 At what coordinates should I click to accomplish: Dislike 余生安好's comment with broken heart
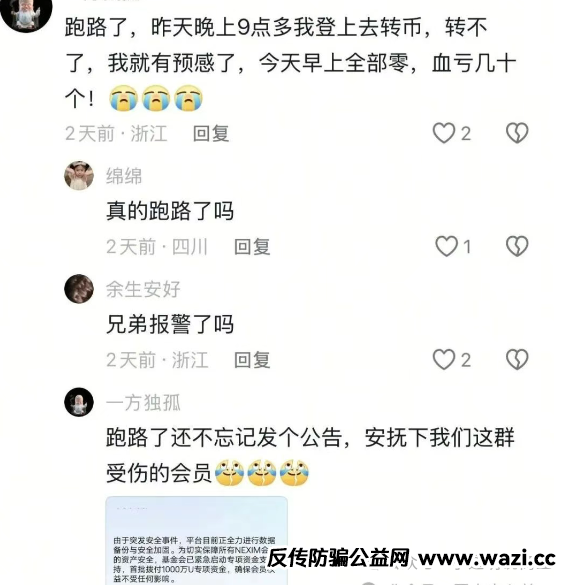point(517,359)
